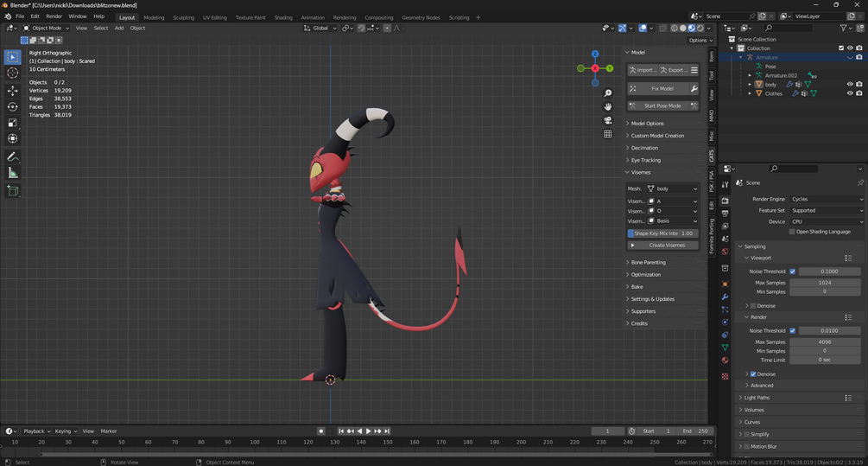Switch to Shading workspace tab
The height and width of the screenshot is (466, 868).
(x=283, y=18)
